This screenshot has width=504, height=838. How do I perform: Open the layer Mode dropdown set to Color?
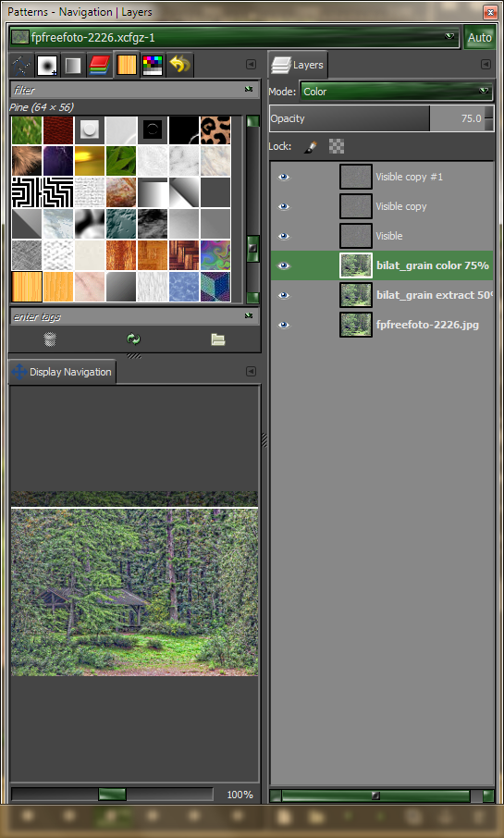[x=397, y=92]
